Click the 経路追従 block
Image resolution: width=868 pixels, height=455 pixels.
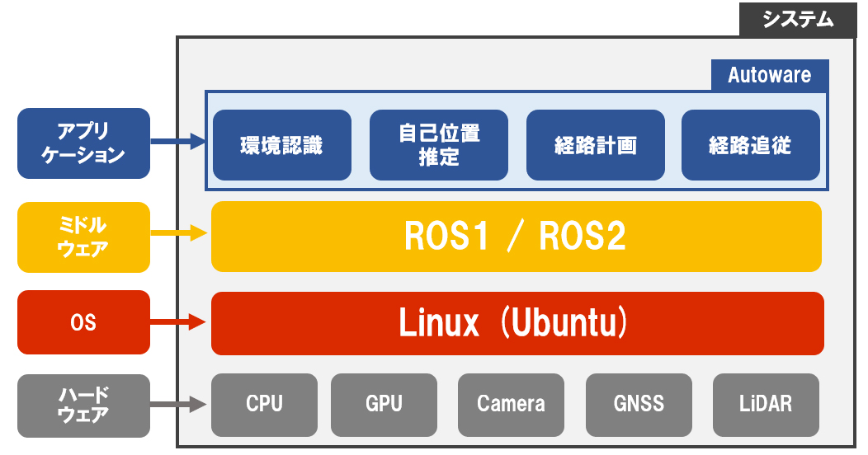[x=751, y=145]
